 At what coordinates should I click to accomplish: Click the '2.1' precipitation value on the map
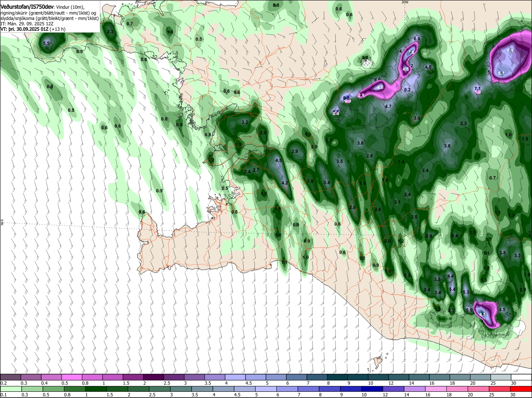pyautogui.click(x=397, y=202)
